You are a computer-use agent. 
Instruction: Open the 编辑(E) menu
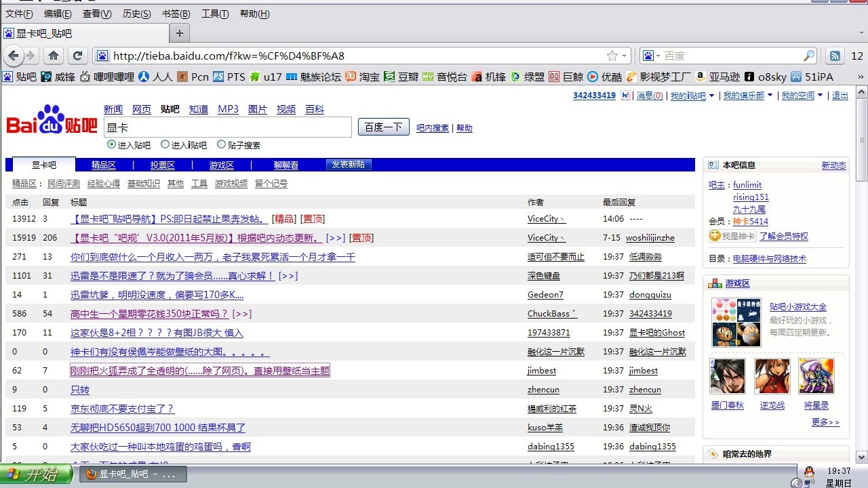click(58, 14)
